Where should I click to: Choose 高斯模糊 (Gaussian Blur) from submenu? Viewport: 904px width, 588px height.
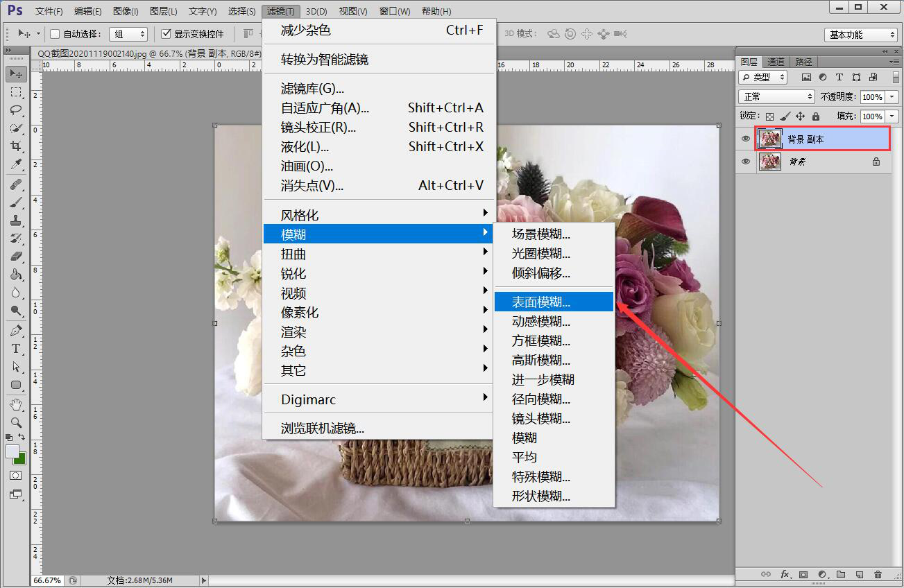pyautogui.click(x=554, y=361)
